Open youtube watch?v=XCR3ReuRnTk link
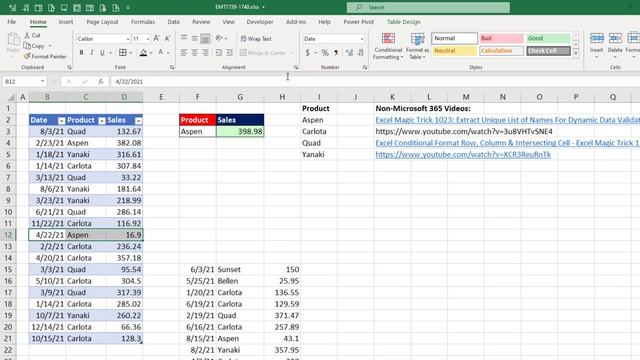The image size is (640, 360). pos(463,154)
